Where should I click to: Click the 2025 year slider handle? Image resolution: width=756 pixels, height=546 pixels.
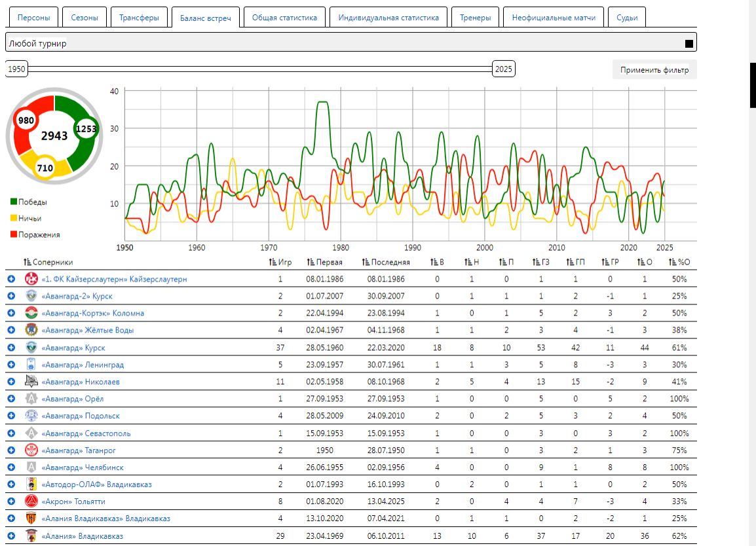[503, 69]
